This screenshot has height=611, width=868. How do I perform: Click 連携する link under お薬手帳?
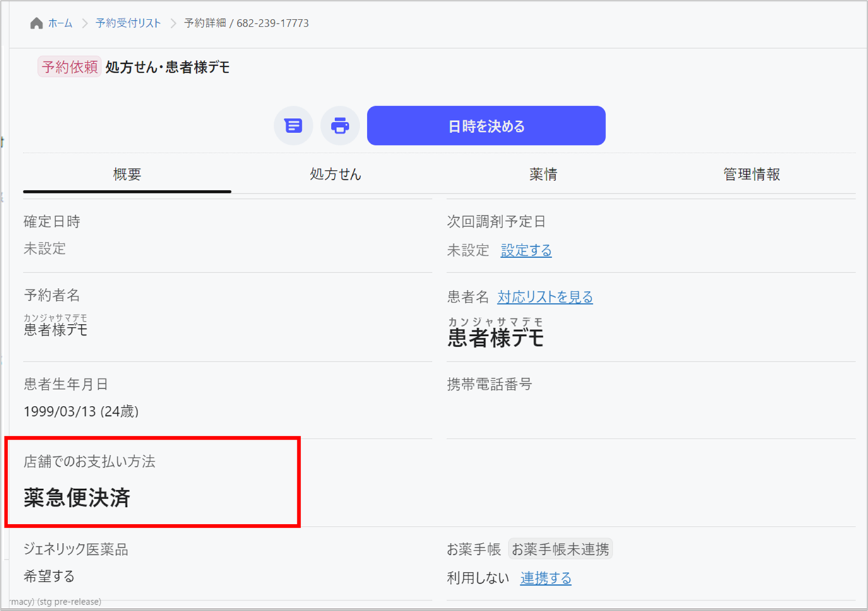coord(545,578)
